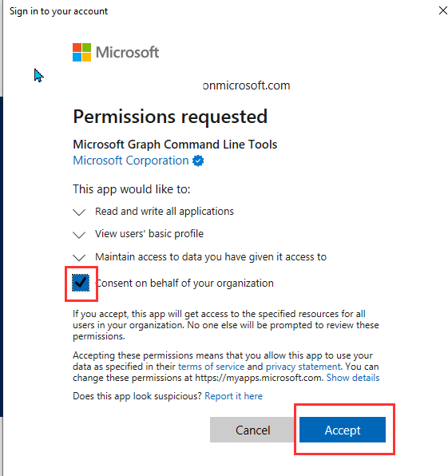448x476 pixels.
Task: Click the onmicrosoft.com account text
Action: [x=246, y=85]
